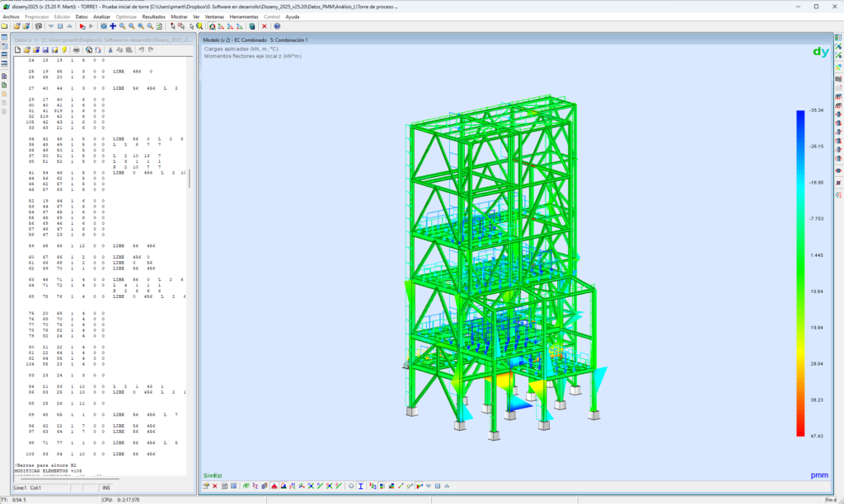Click the red X icon in main toolbar

click(x=265, y=26)
